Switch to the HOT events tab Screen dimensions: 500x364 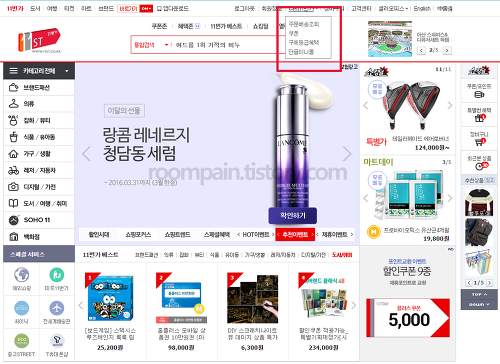coord(256,235)
